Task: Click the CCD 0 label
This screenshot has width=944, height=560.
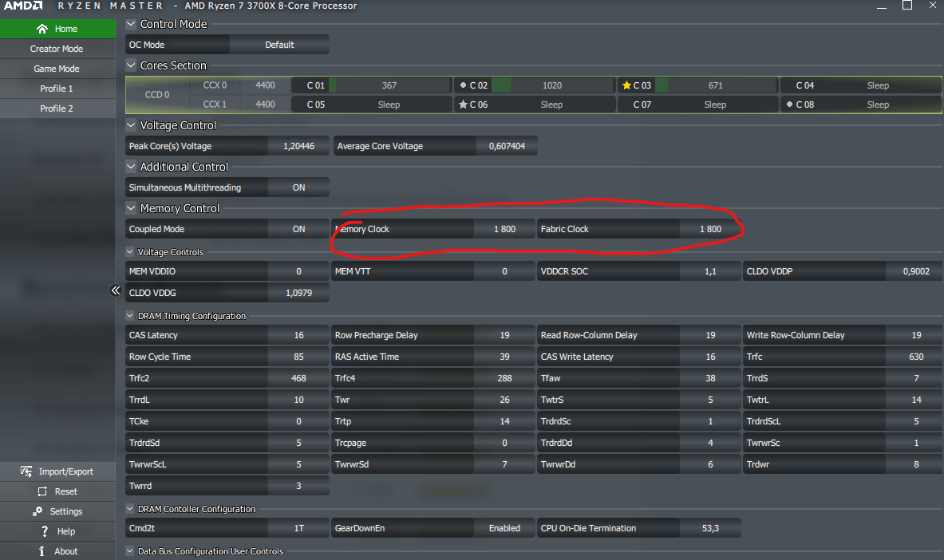Action: (x=157, y=95)
